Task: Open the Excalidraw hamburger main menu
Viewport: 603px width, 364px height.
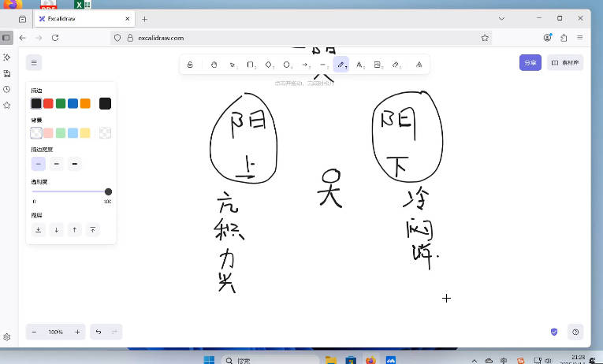Action: point(33,63)
